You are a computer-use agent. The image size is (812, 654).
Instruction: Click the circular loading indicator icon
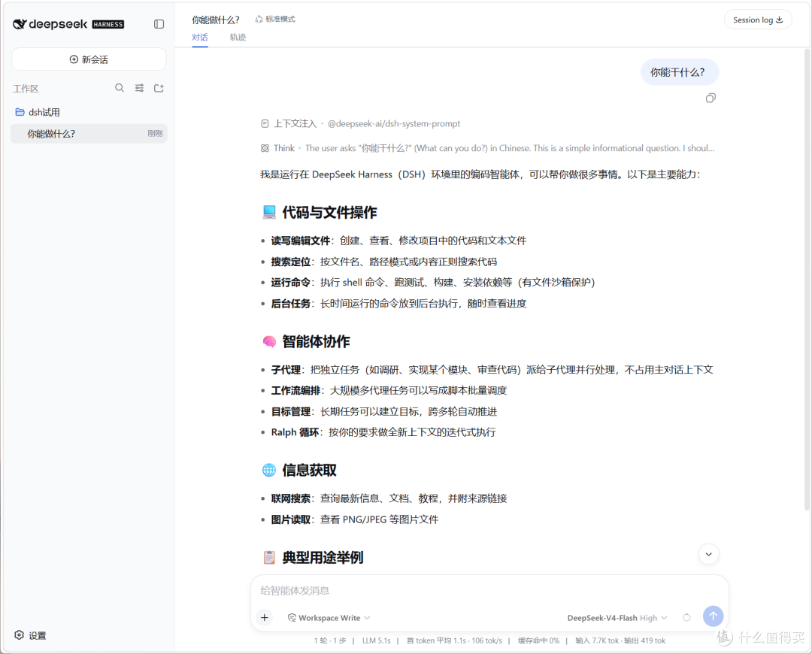coord(686,617)
